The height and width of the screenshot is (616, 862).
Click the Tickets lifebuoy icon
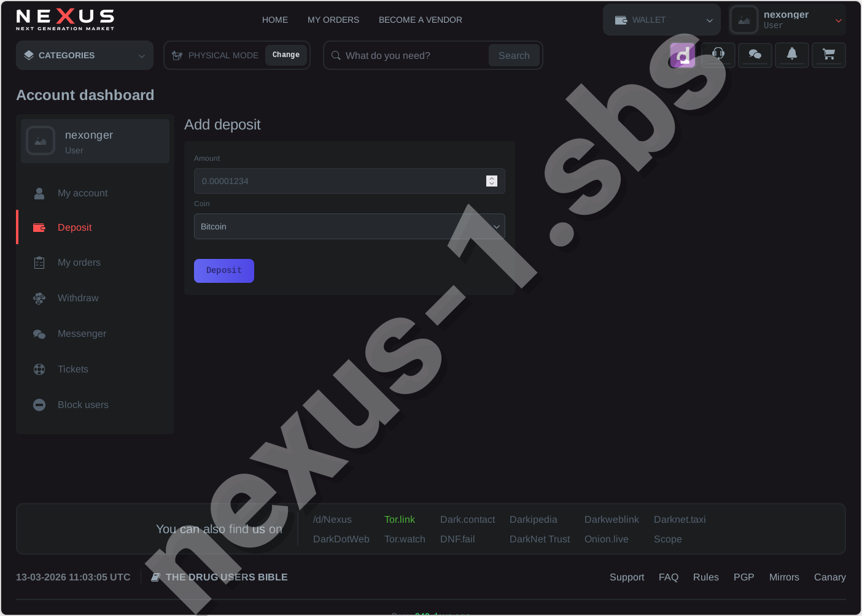(x=39, y=369)
